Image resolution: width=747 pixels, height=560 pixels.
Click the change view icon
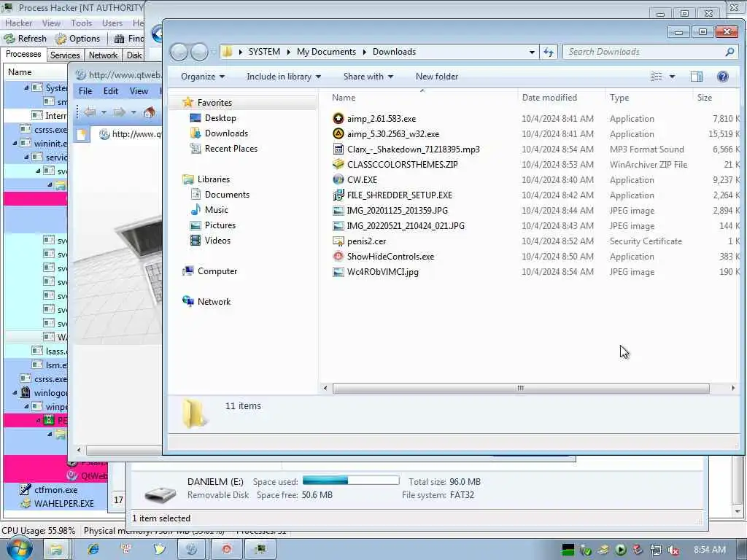[x=657, y=76]
